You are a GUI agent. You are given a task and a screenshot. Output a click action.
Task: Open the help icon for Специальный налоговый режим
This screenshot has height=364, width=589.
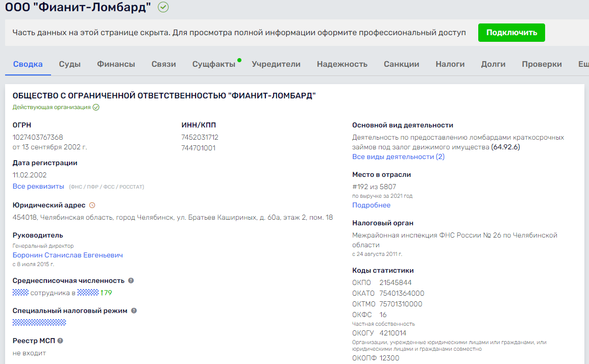click(x=134, y=310)
